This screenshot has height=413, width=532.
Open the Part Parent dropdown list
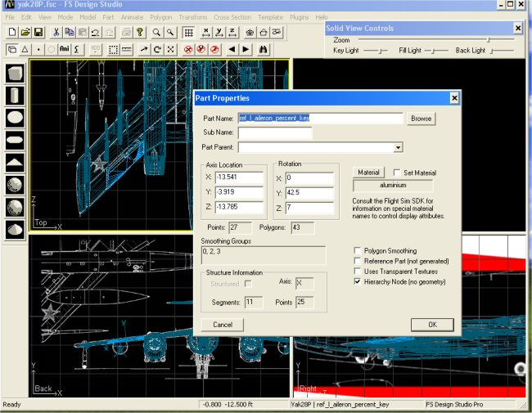[398, 147]
